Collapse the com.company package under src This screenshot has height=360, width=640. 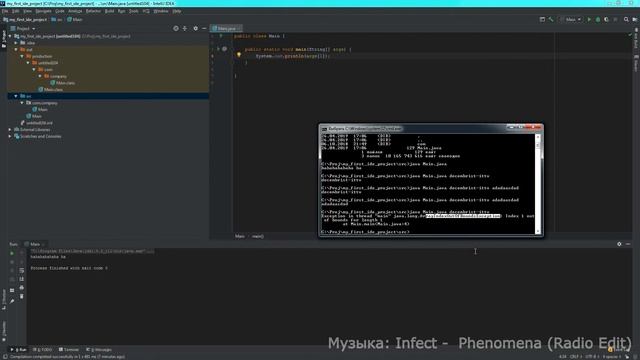coord(22,103)
